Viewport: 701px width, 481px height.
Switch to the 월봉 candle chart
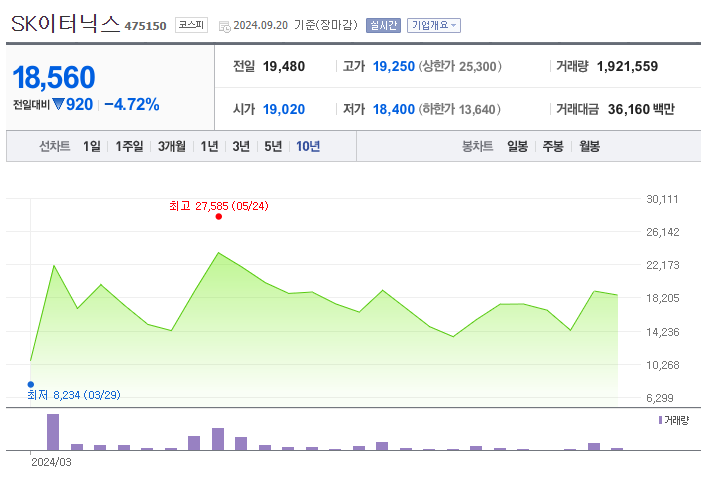click(590, 146)
